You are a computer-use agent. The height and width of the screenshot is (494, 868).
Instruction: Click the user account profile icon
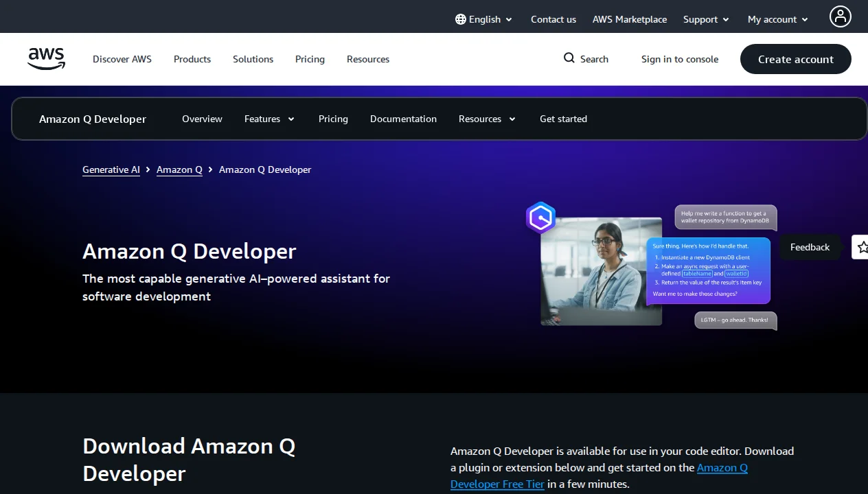point(840,16)
